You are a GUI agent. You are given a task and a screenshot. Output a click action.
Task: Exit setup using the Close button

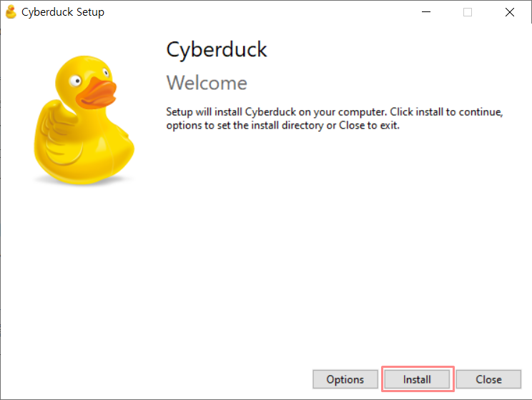coord(488,379)
